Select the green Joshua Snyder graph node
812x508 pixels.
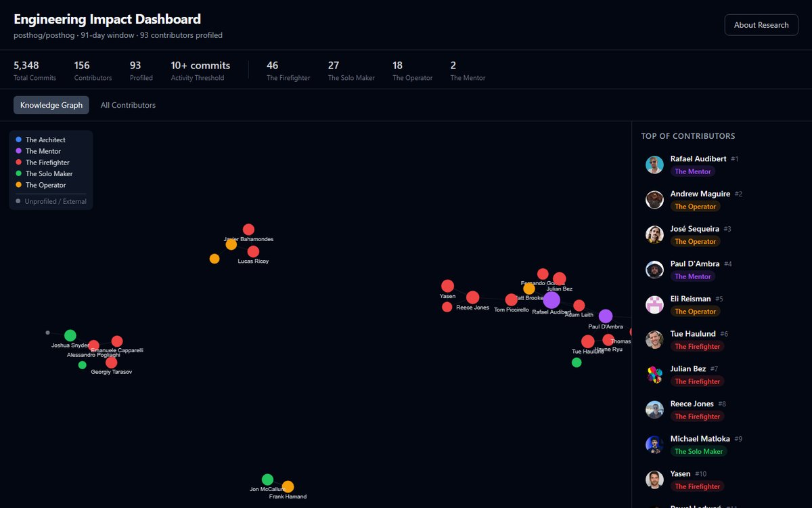(x=70, y=335)
